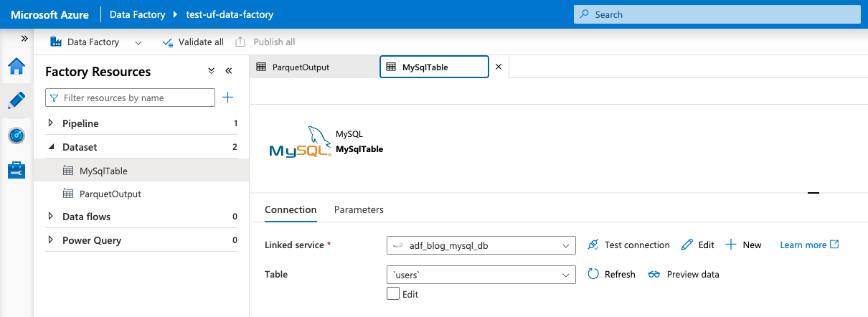
Task: Expand the Data flows tree node
Action: tap(50, 217)
